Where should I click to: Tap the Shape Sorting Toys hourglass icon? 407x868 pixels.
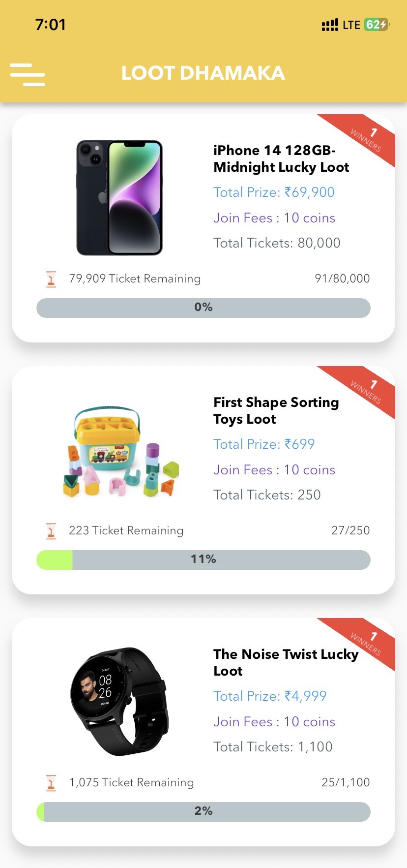tap(51, 531)
